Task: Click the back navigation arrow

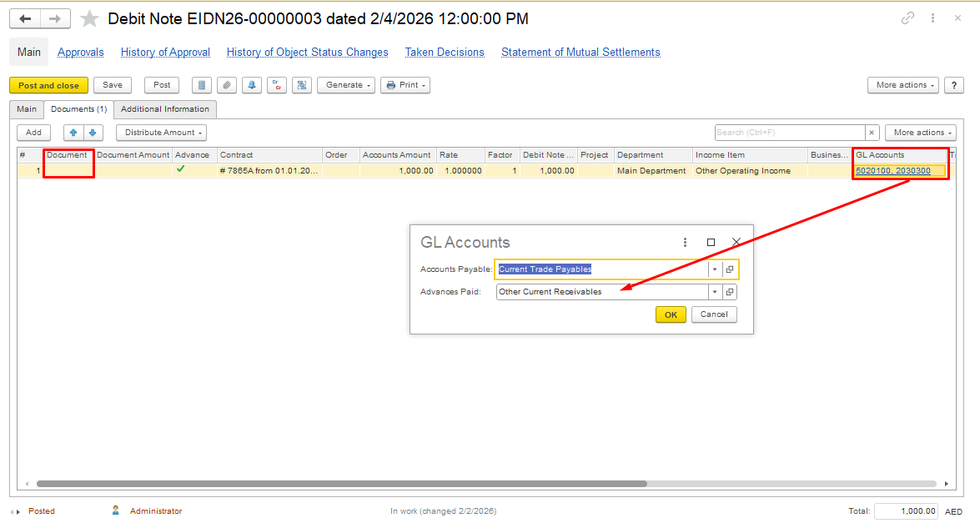Action: [x=25, y=18]
